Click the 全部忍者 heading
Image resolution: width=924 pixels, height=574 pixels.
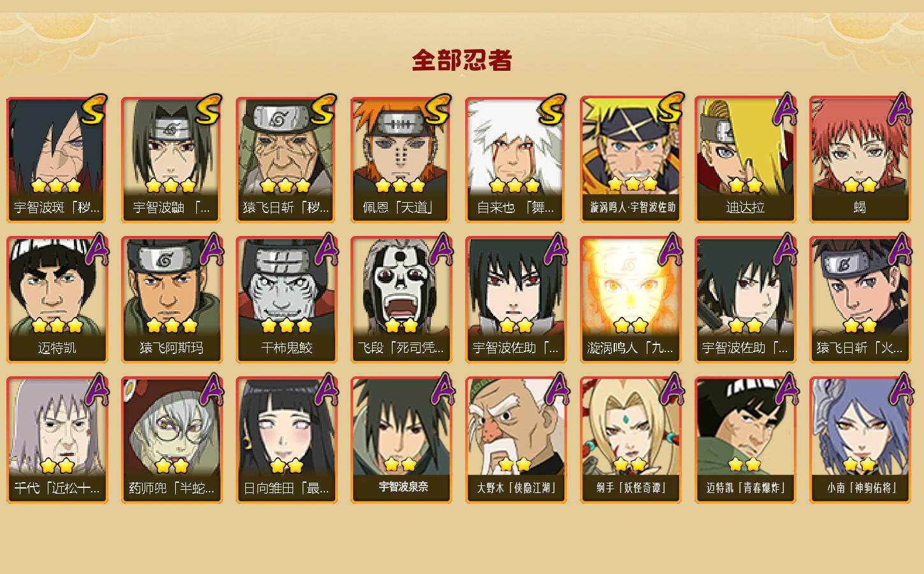pos(462,61)
